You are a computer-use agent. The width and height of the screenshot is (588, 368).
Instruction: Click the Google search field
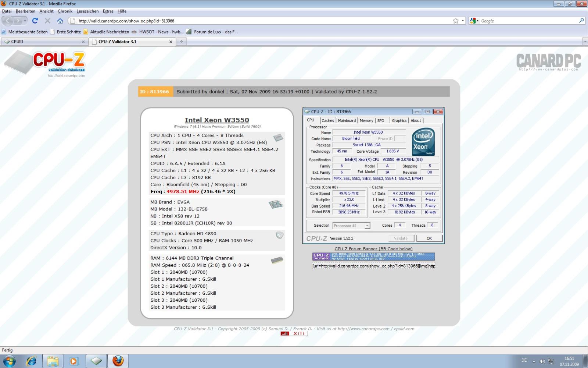pos(528,21)
